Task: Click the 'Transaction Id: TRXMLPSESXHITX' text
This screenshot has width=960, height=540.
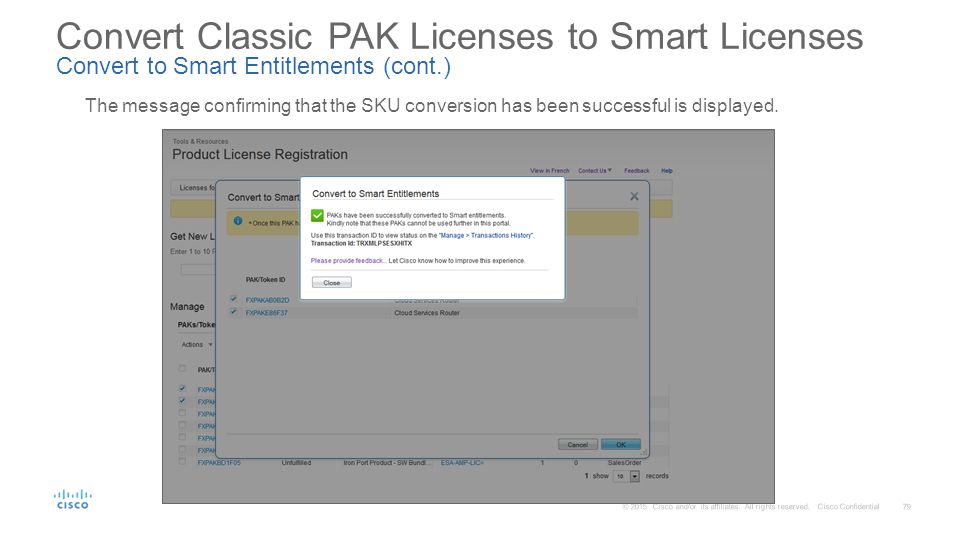Action: click(x=361, y=243)
